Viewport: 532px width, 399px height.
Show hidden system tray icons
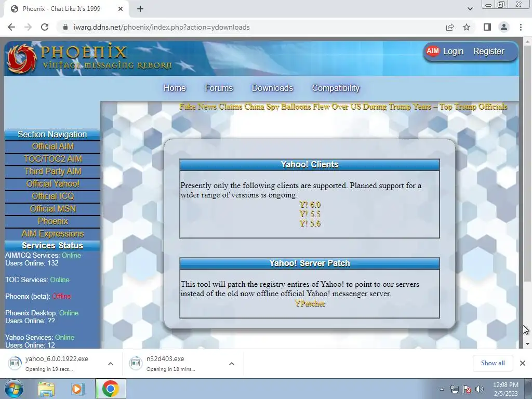point(442,390)
